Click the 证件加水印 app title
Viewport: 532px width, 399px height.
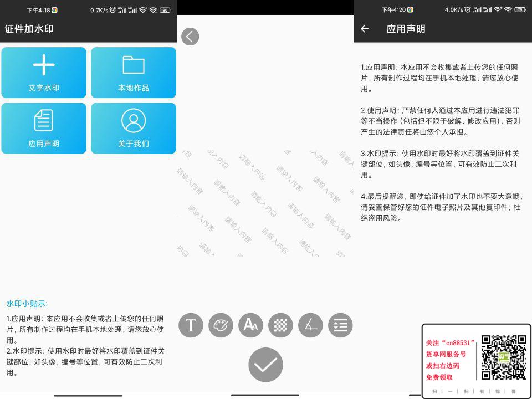[29, 29]
